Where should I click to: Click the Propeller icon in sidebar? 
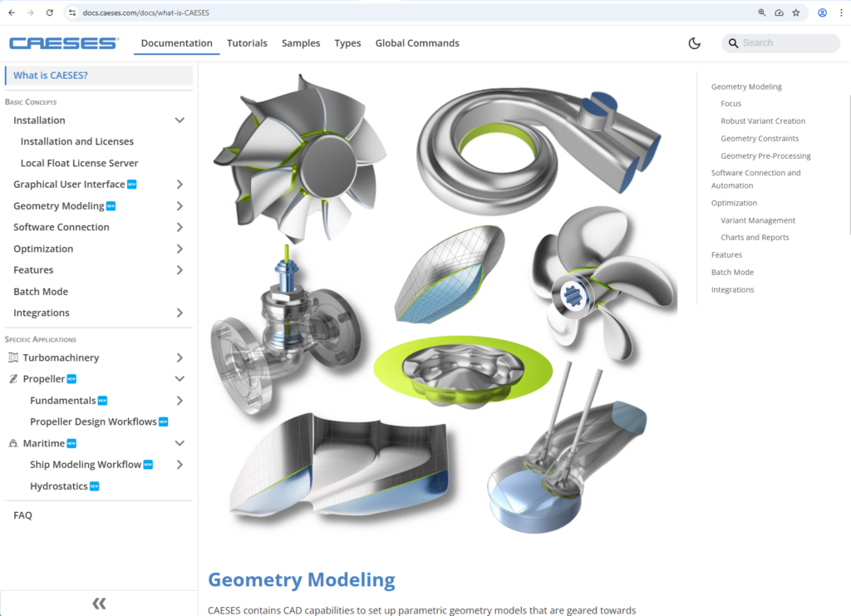(13, 379)
